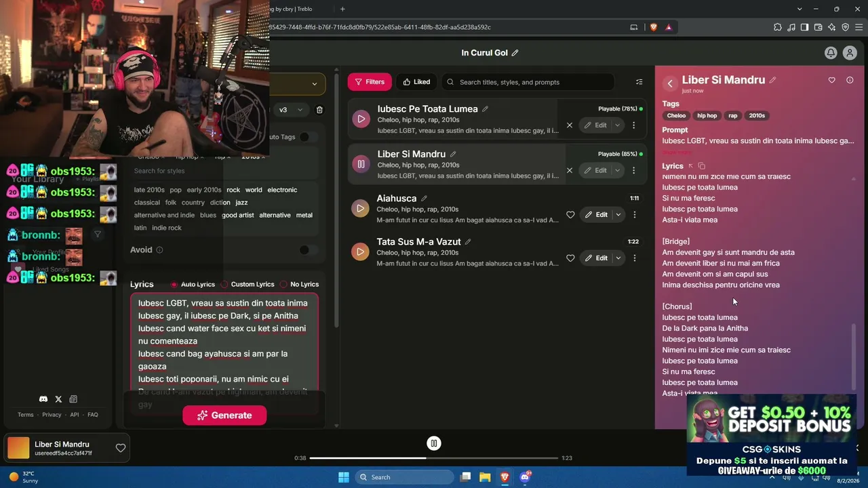The image size is (868, 488).
Task: Open the Discord link in sidebar footer
Action: 43,399
